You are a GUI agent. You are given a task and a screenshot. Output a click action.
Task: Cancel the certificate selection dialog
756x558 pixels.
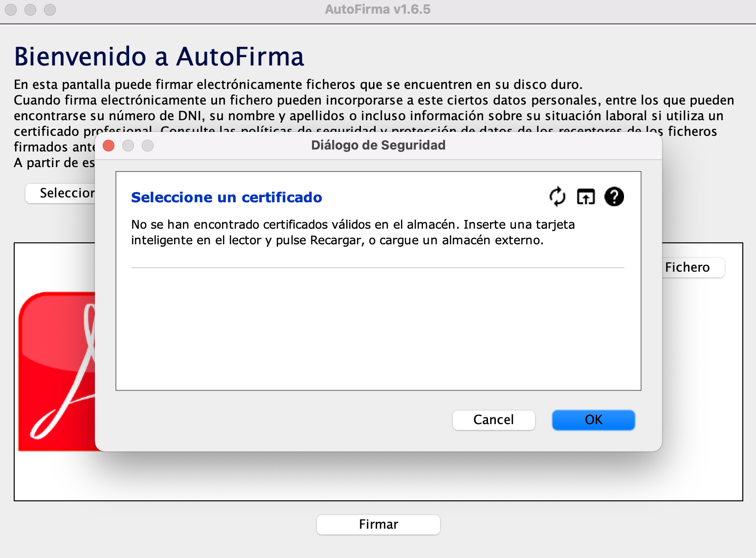tap(494, 420)
